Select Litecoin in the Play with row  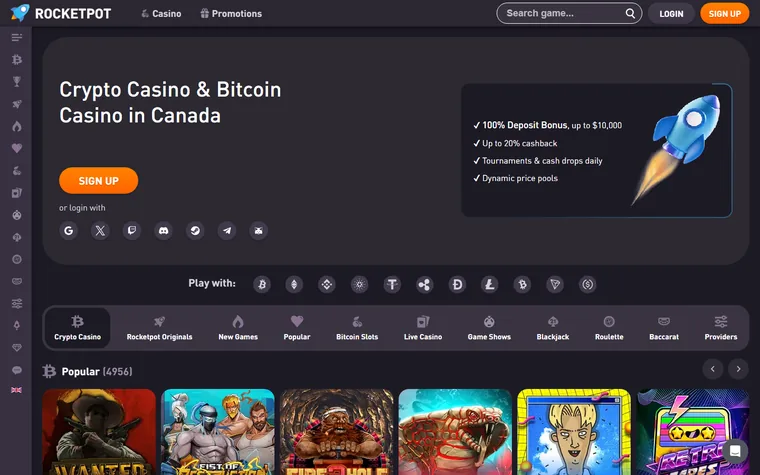490,285
